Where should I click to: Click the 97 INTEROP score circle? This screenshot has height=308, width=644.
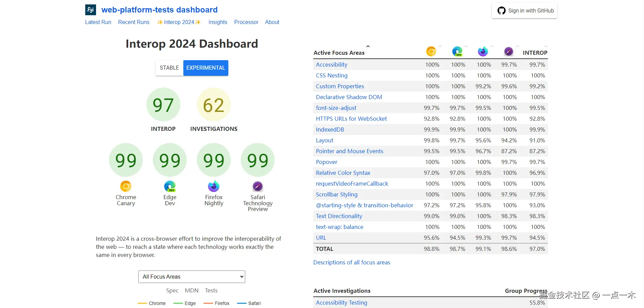pos(163,104)
